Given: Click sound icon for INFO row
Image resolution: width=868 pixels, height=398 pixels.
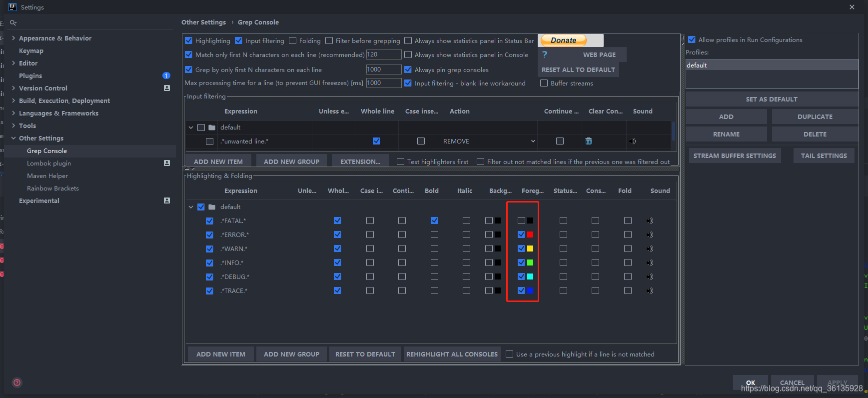Looking at the screenshot, I should [650, 262].
